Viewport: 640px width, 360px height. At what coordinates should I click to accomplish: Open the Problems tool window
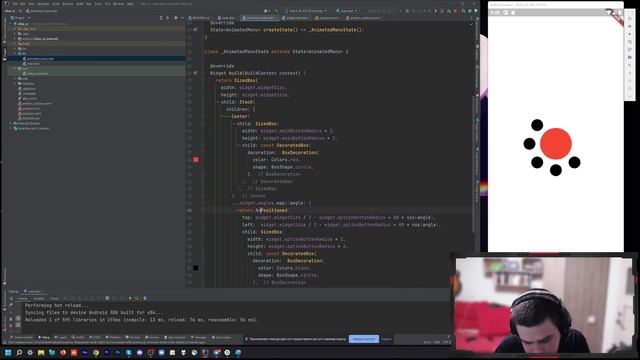pyautogui.click(x=113, y=338)
